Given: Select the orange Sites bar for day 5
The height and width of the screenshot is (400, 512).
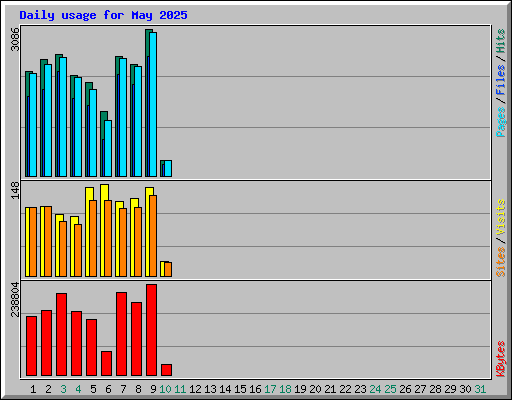Looking at the screenshot, I should point(93,238).
